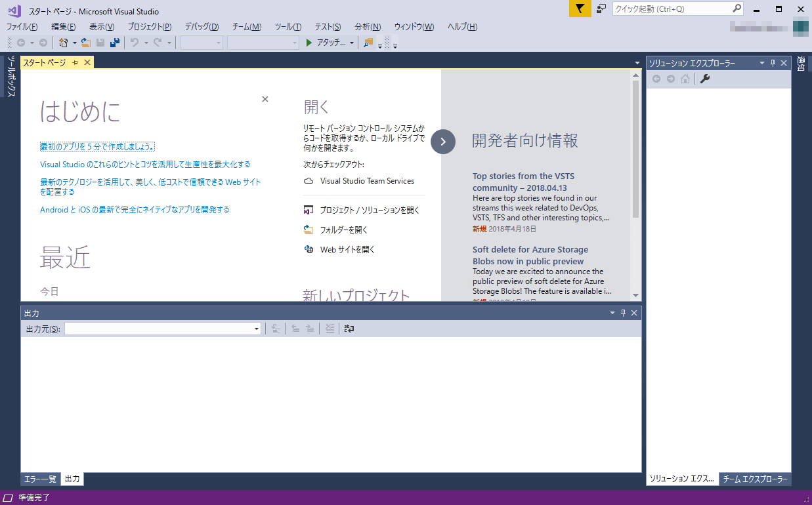Toggle auto-hide pin on Solution Explorer
Viewport: 812px width, 505px height.
coord(773,63)
